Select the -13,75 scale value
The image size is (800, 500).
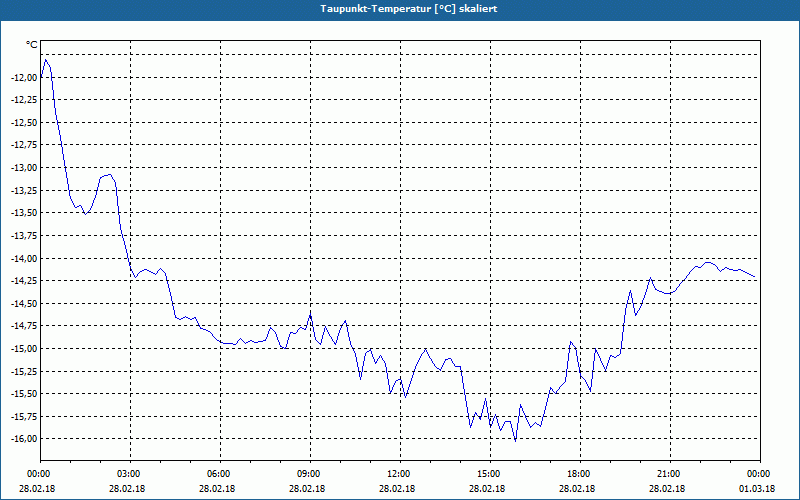click(24, 236)
